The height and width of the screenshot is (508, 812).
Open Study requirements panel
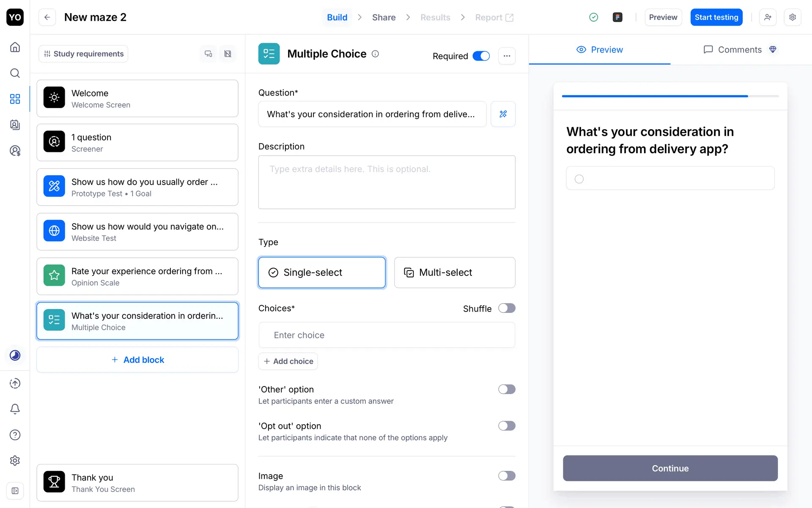click(x=83, y=54)
